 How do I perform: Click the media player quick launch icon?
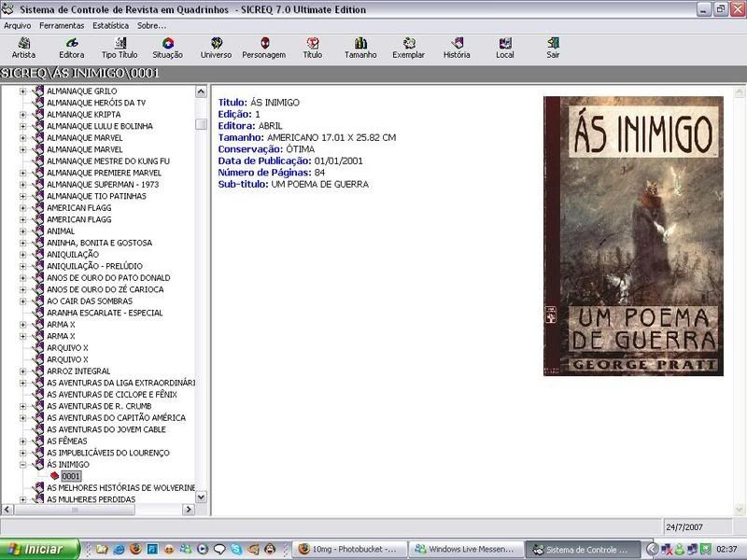click(x=203, y=549)
